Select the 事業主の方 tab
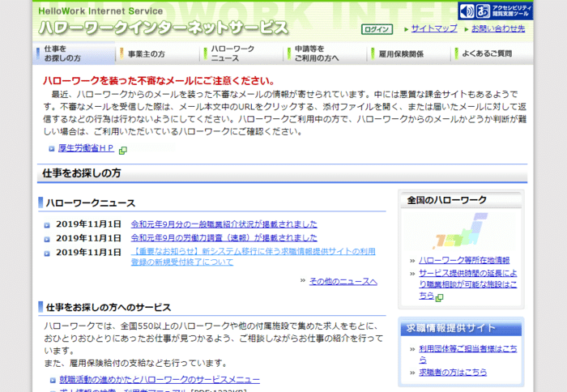 (x=147, y=54)
